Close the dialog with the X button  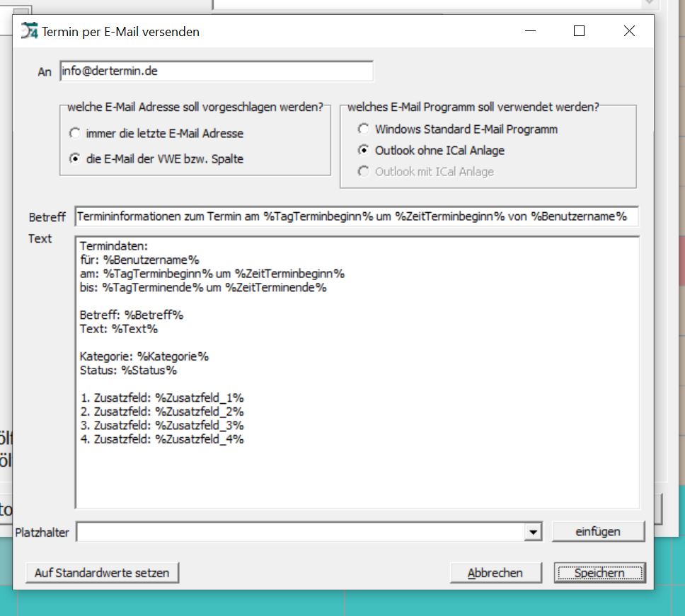629,31
